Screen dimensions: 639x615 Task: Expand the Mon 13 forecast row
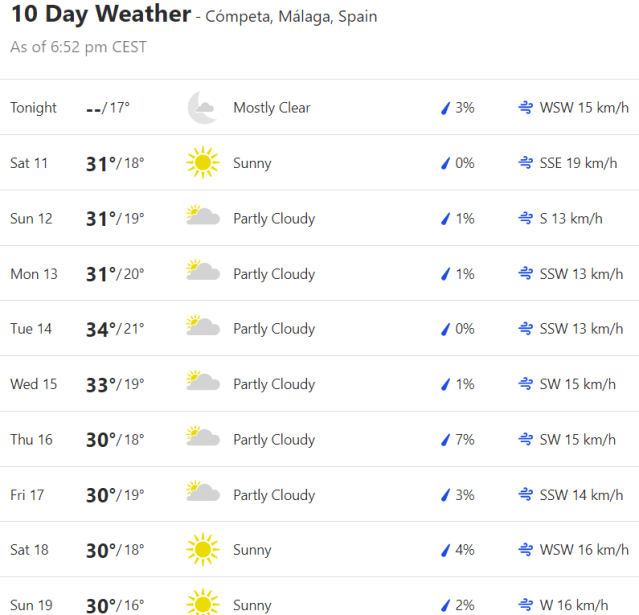click(x=320, y=273)
